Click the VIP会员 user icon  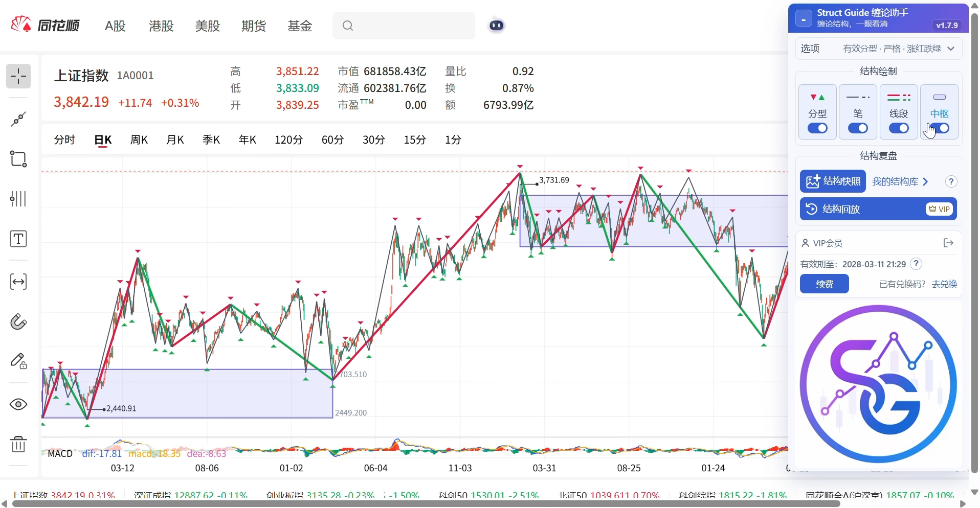pyautogui.click(x=805, y=243)
